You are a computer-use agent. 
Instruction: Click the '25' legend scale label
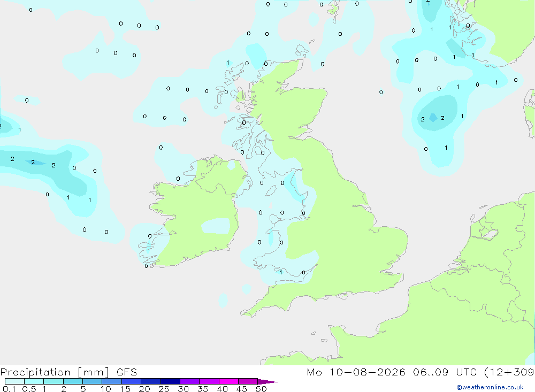pyautogui.click(x=164, y=389)
